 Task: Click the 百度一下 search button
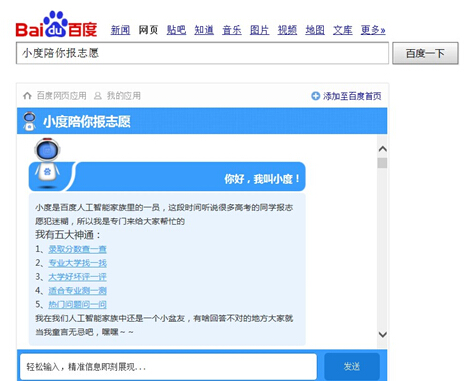click(425, 53)
